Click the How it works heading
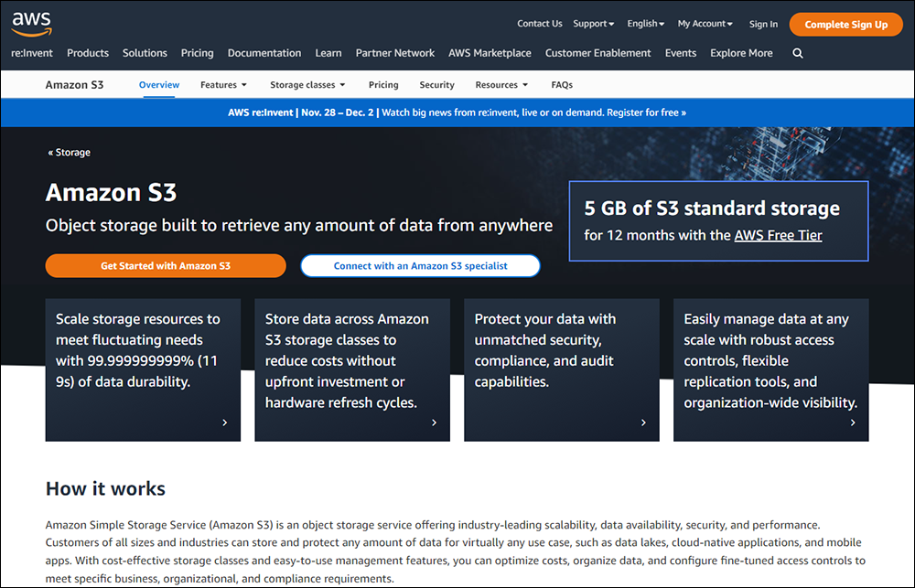The image size is (915, 588). [x=105, y=488]
